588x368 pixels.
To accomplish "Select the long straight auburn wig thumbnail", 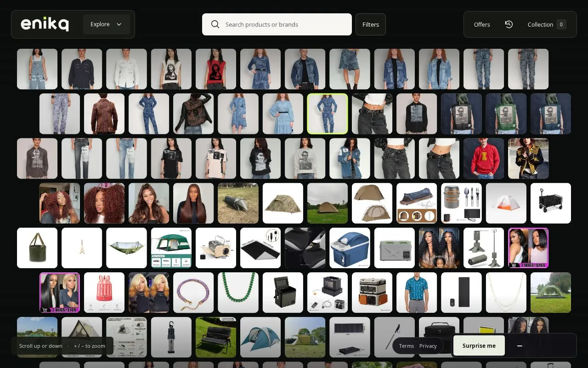I will pos(193,203).
